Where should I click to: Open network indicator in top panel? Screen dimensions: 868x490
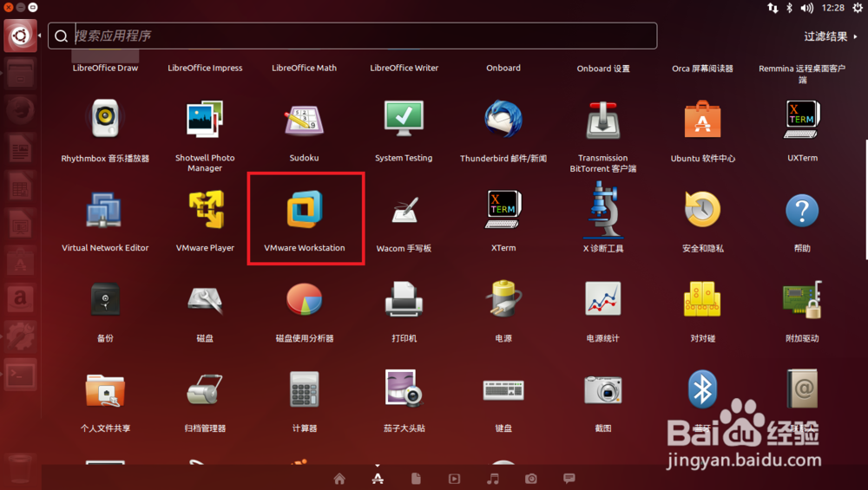(773, 8)
